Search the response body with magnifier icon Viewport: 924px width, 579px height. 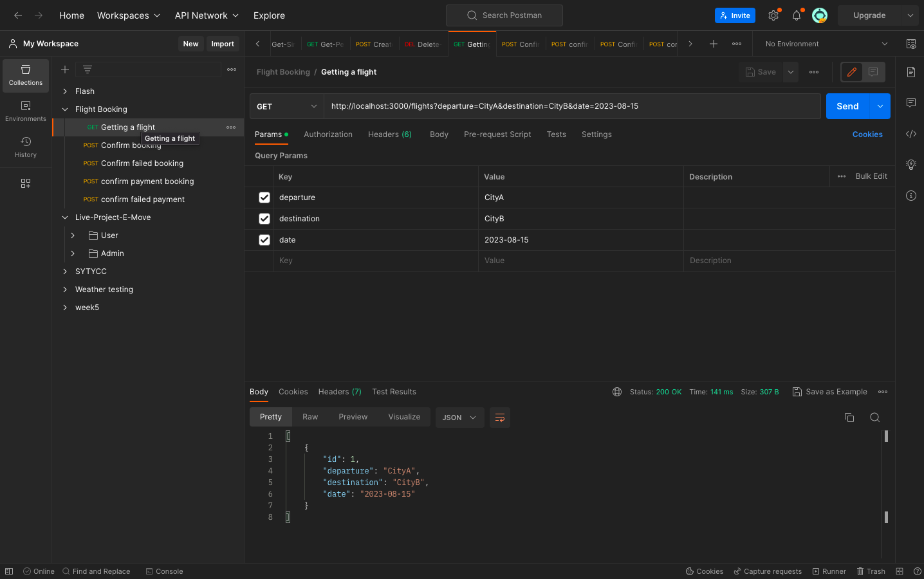pyautogui.click(x=874, y=417)
